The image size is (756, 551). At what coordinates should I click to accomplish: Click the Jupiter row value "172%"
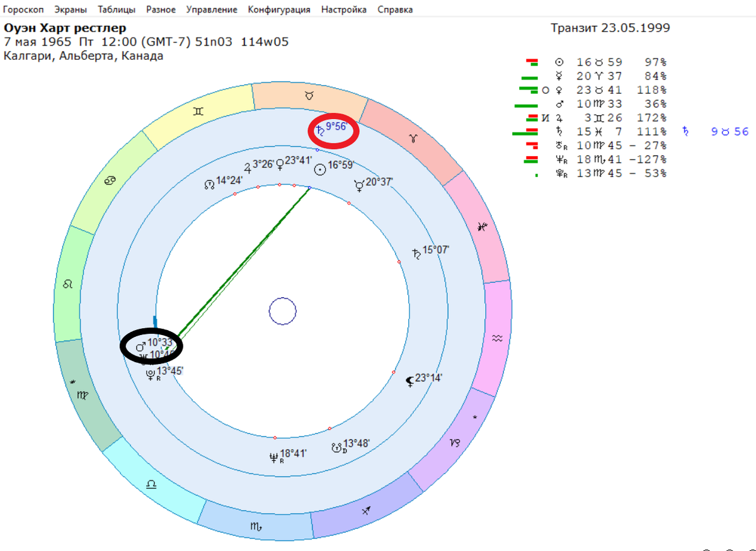(651, 118)
